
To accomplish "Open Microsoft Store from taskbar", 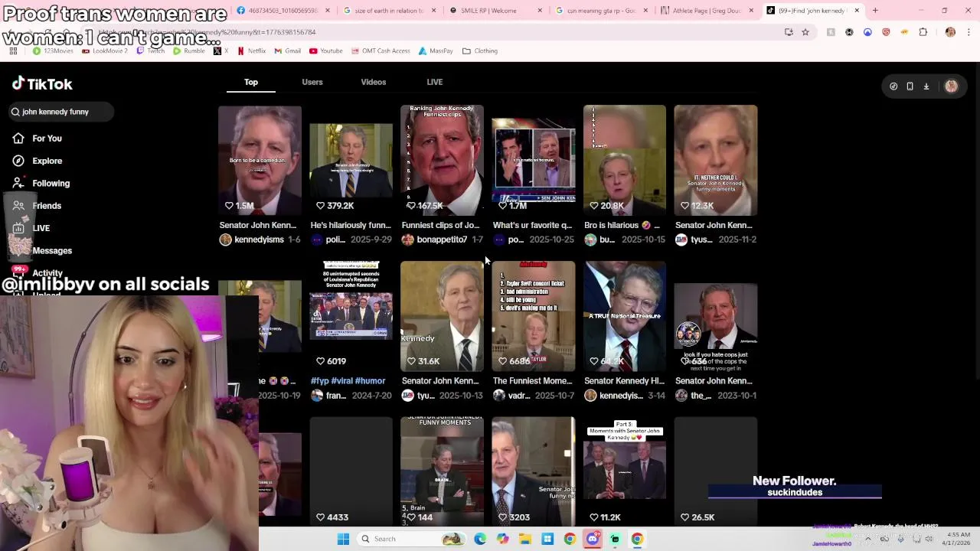I will pos(547,539).
